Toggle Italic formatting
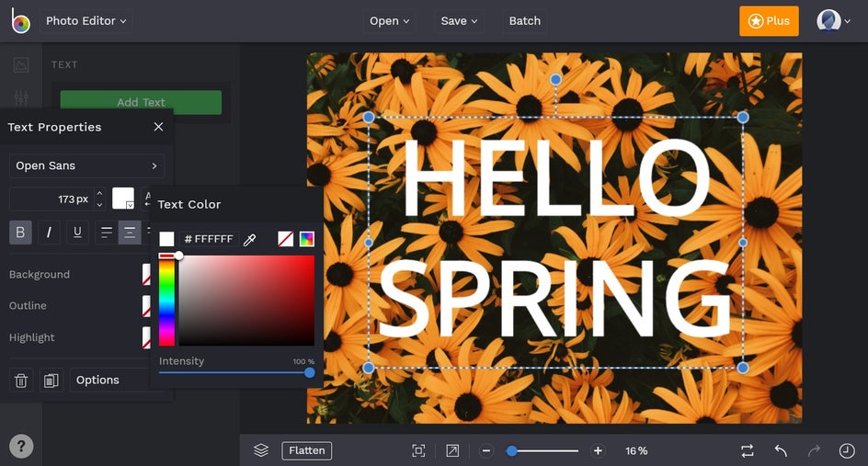 [49, 233]
